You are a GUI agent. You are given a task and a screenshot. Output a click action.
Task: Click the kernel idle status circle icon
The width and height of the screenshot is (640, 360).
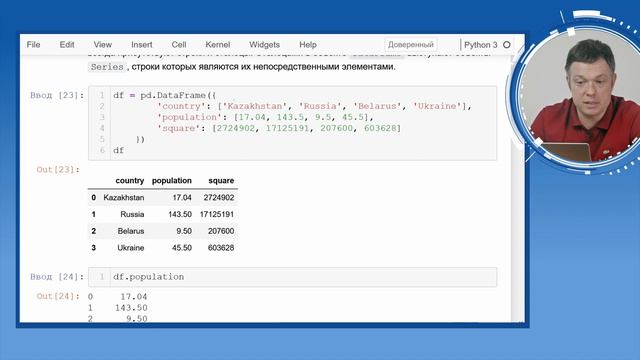[x=507, y=45]
